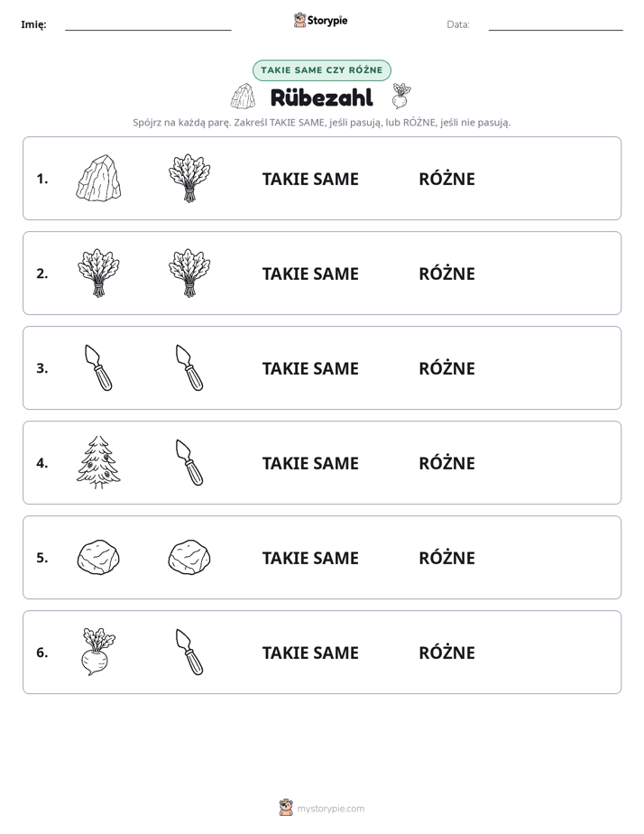Select RÓŻNE in row 1
This screenshot has width=644, height=834.
point(446,179)
